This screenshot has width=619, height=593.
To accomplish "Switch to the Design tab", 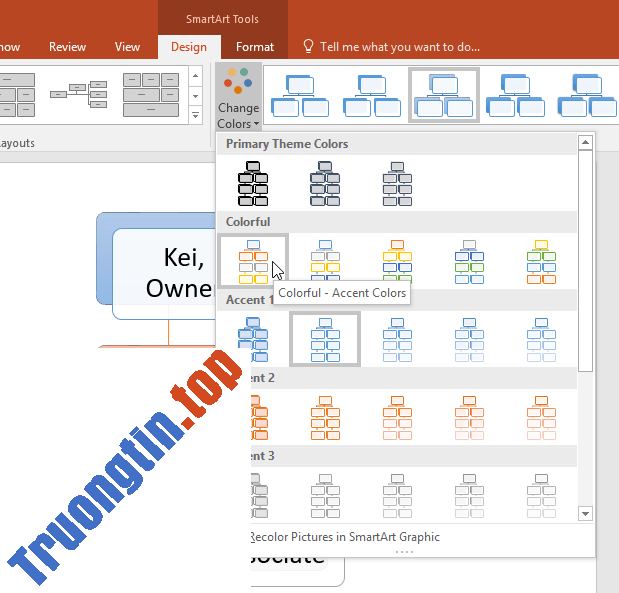I will (189, 47).
